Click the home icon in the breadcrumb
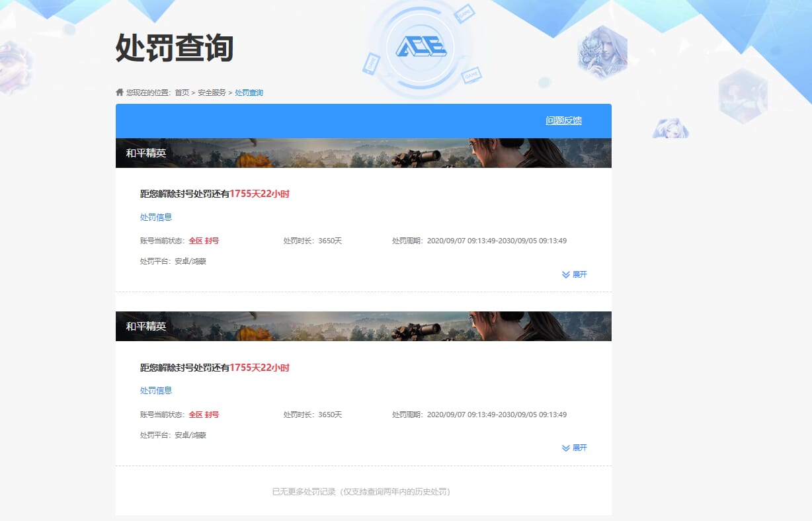Viewport: 812px width, 521px height. click(120, 92)
